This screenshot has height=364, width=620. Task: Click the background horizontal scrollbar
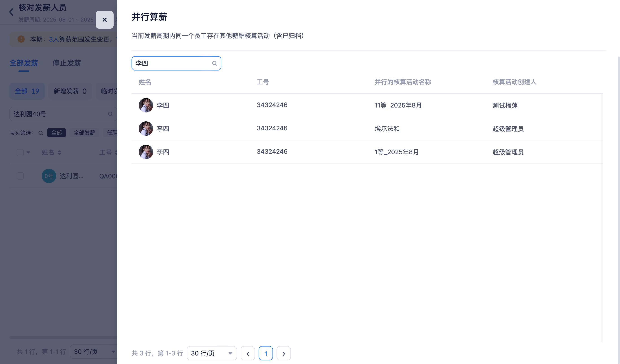63,338
